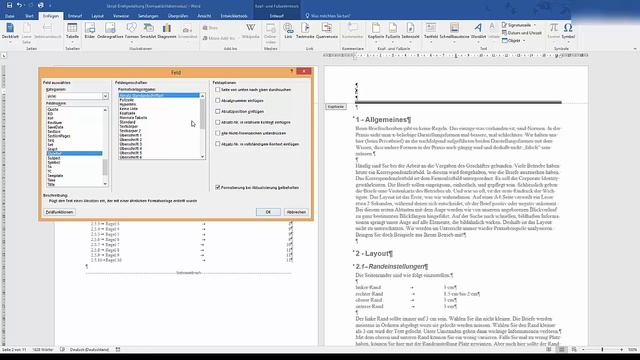The image size is (640, 360).
Task: Click the '2 - Layout' heading in document
Action: tap(374, 253)
